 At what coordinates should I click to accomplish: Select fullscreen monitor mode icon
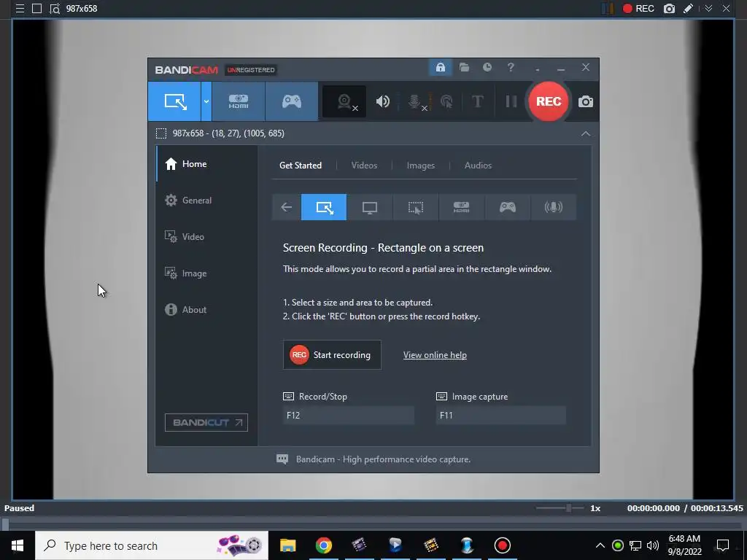(x=370, y=207)
